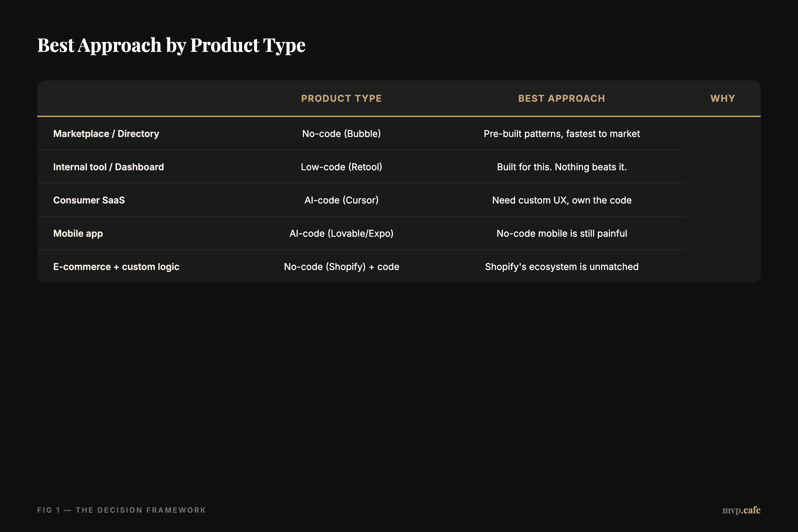The height and width of the screenshot is (532, 798).
Task: Click "FIG 1 — THE DECISION FRAMEWORK" caption
Action: (121, 510)
